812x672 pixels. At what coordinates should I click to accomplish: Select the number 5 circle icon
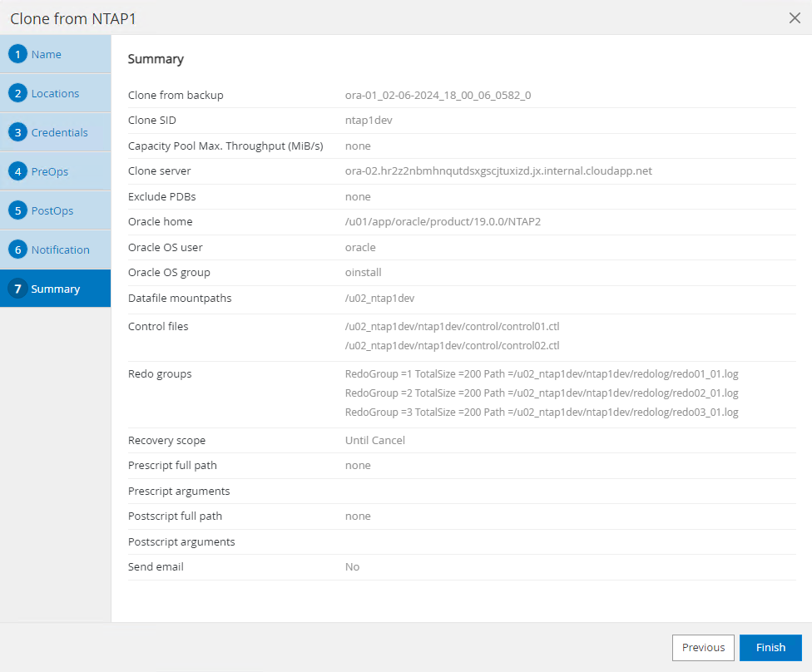(x=18, y=211)
